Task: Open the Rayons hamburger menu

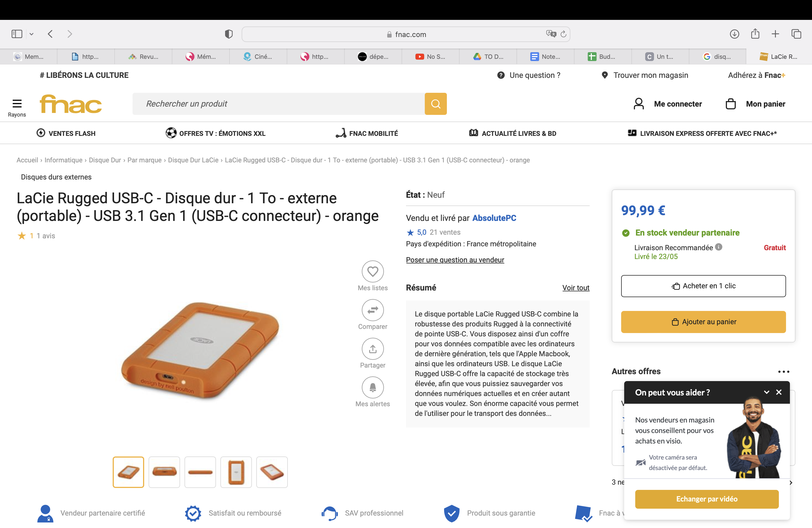Action: click(17, 103)
